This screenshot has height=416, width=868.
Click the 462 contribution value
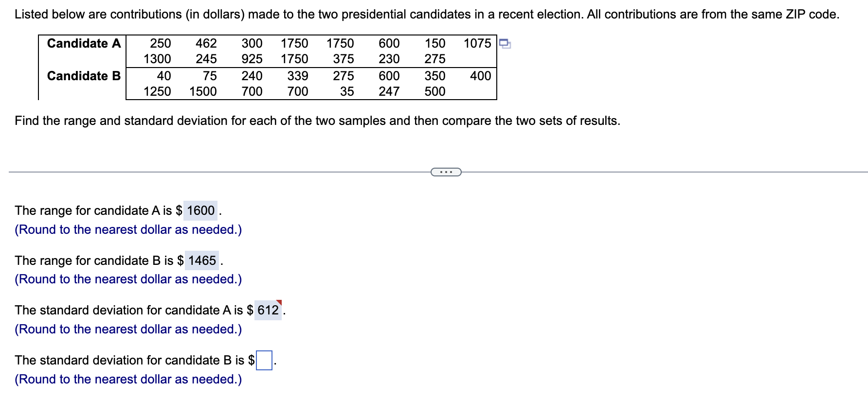[x=206, y=43]
